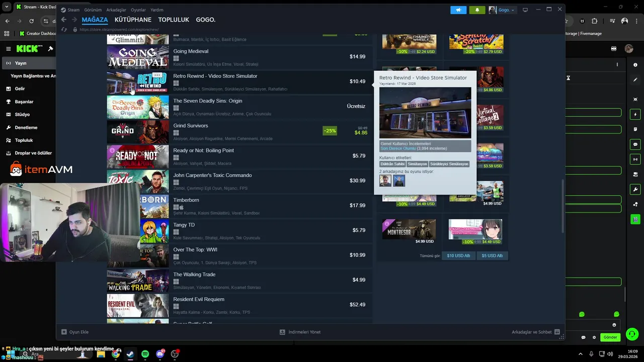Open Chrome from the taskbar
Image resolution: width=644 pixels, height=362 pixels.
pos(116,354)
